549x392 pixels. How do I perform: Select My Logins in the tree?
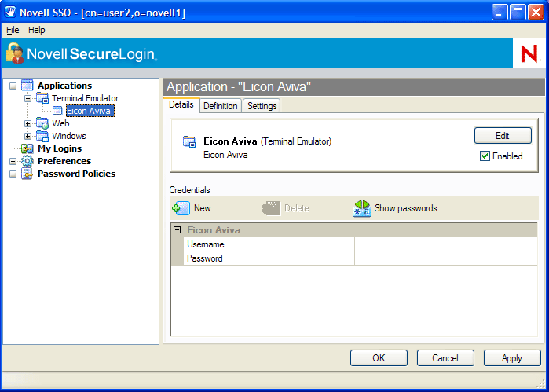[x=60, y=148]
